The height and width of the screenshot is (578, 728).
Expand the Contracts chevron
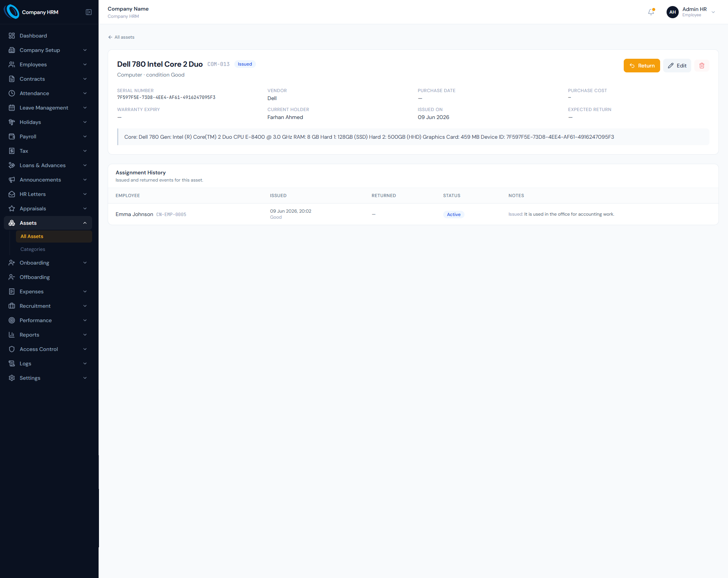85,79
